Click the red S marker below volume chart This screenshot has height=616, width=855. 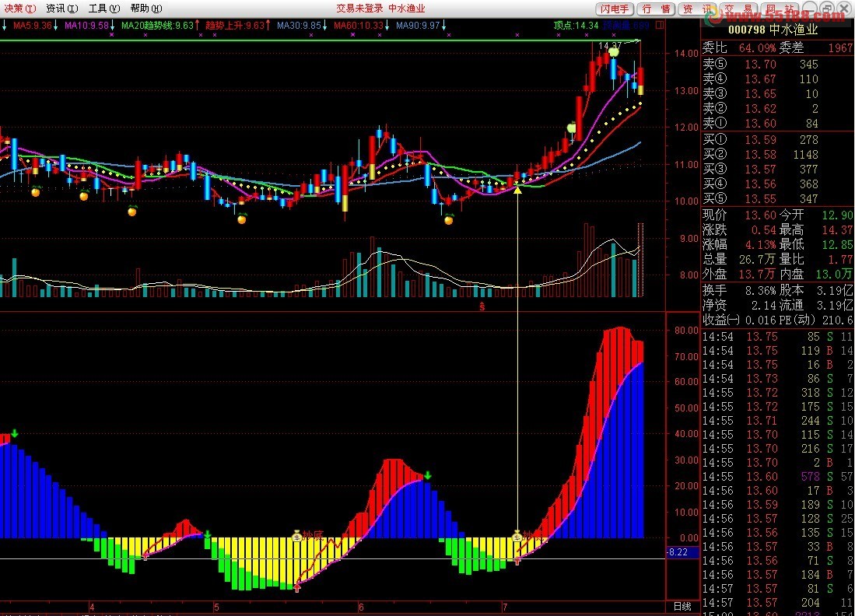(x=482, y=307)
